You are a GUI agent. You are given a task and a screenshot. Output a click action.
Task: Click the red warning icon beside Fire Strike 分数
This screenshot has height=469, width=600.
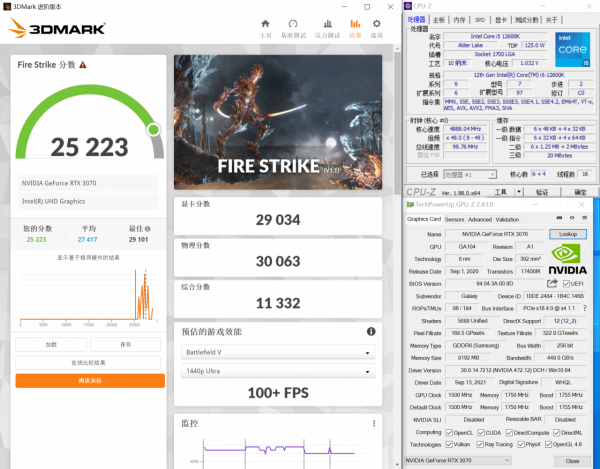pos(83,65)
